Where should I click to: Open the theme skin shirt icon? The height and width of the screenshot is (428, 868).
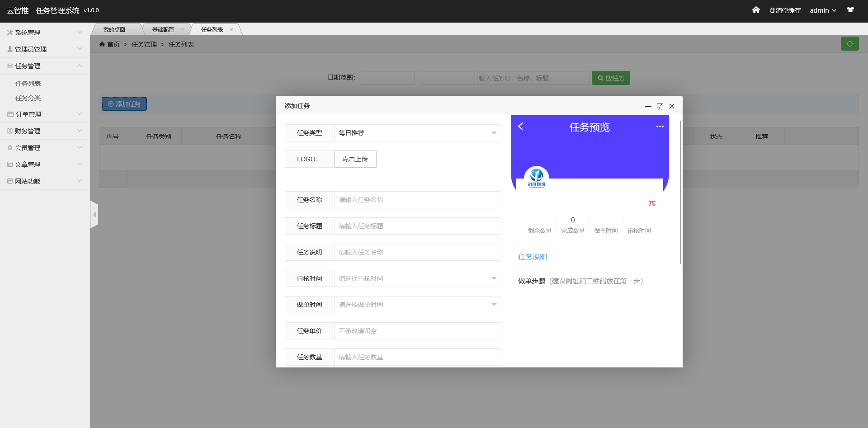(850, 10)
